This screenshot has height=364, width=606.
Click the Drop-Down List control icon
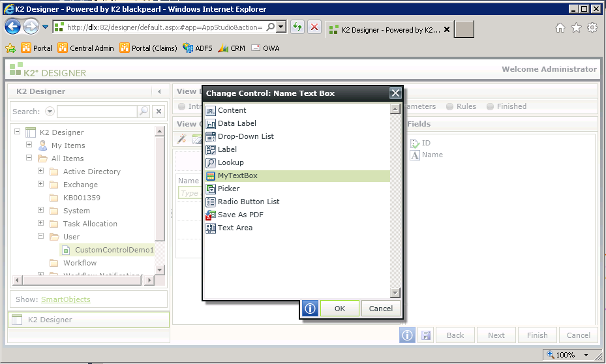(x=211, y=136)
